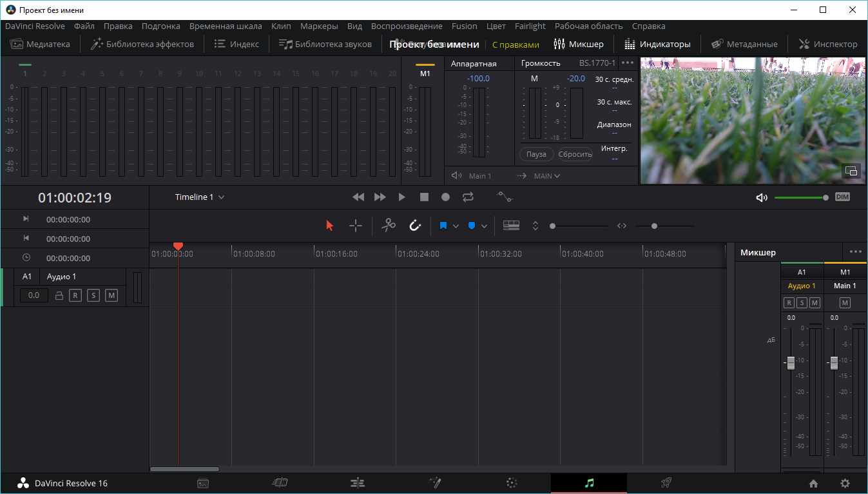The image size is (868, 494).
Task: Click the red playhead marker on ruler
Action: click(x=178, y=246)
